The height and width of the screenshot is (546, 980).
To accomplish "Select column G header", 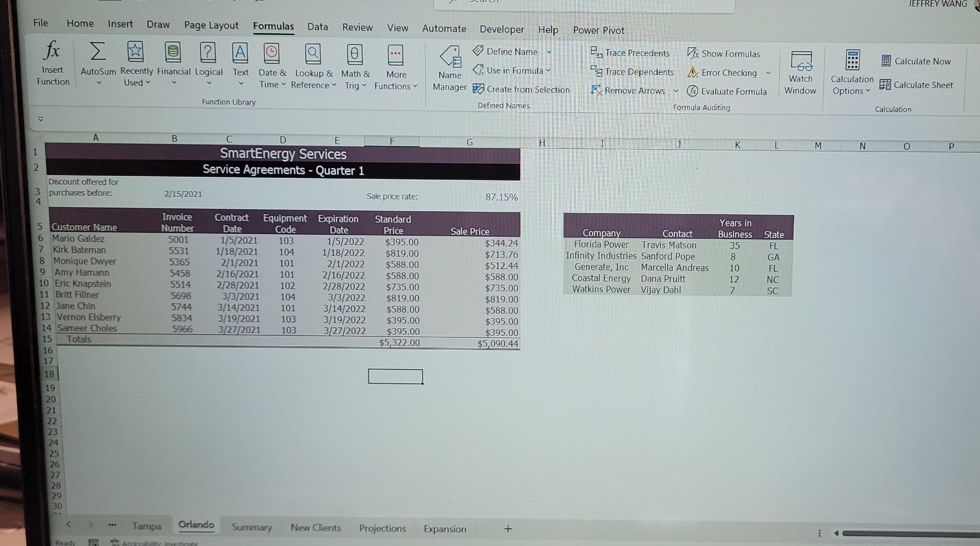I will [469, 142].
